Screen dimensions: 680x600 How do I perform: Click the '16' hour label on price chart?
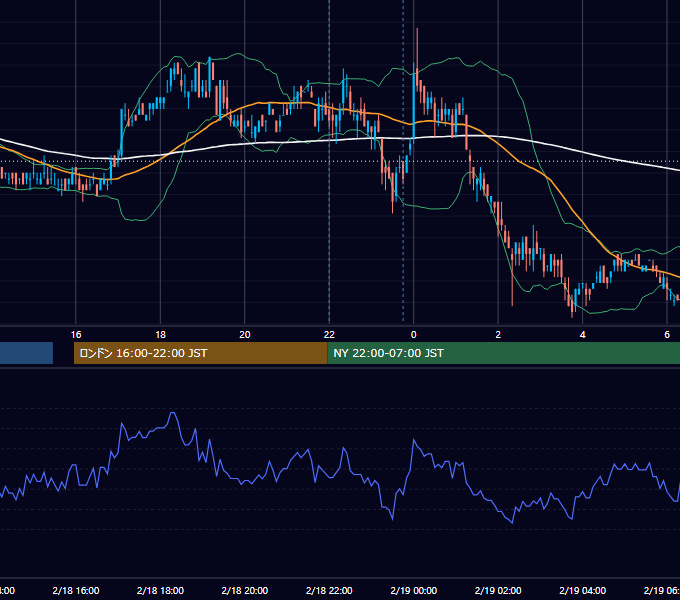(x=76, y=334)
